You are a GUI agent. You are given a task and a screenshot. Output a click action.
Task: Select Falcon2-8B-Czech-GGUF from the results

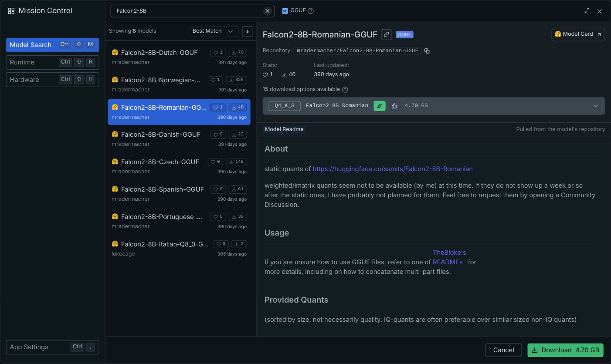179,166
